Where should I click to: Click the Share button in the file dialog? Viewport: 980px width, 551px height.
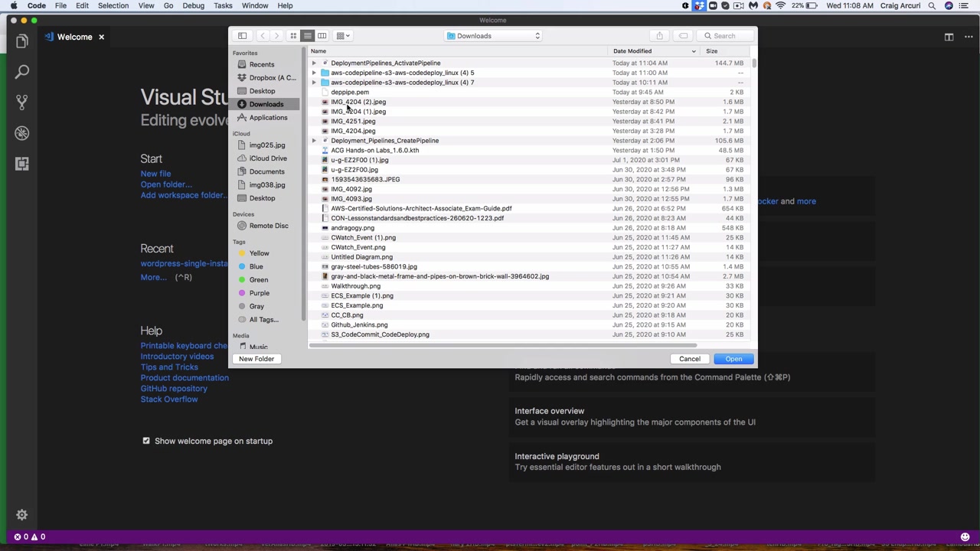click(x=659, y=36)
